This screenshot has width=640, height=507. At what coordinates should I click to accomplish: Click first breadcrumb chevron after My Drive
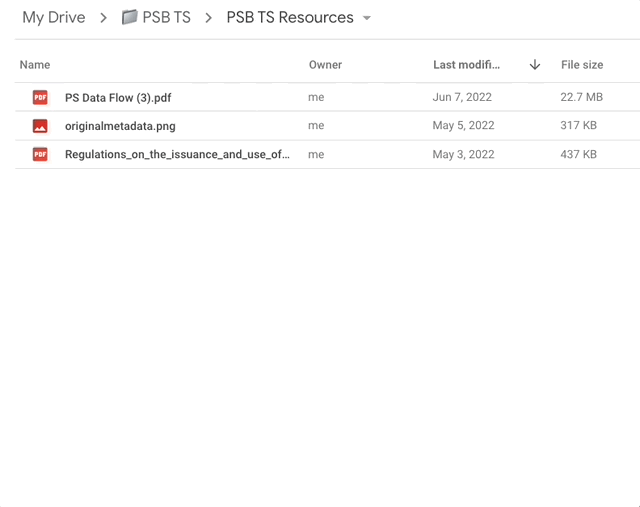coord(103,18)
